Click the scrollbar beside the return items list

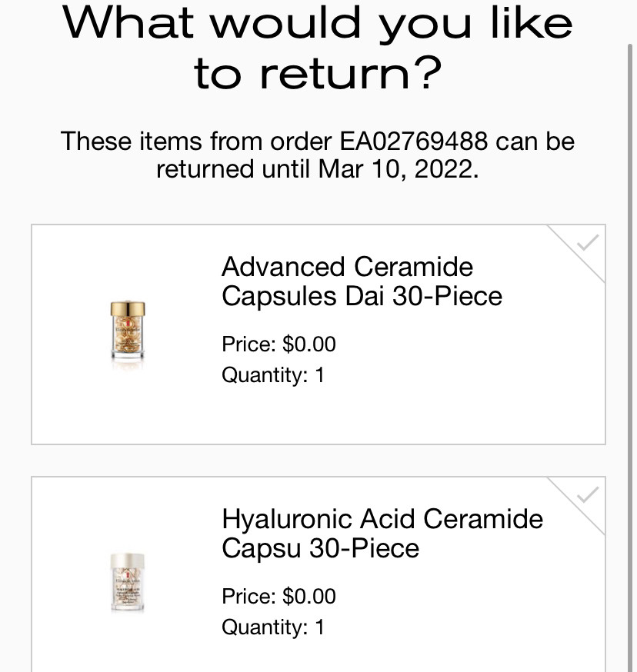coord(630,358)
